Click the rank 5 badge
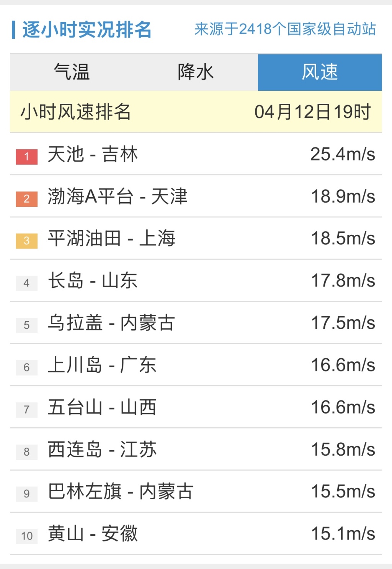The height and width of the screenshot is (569, 392). 27,325
